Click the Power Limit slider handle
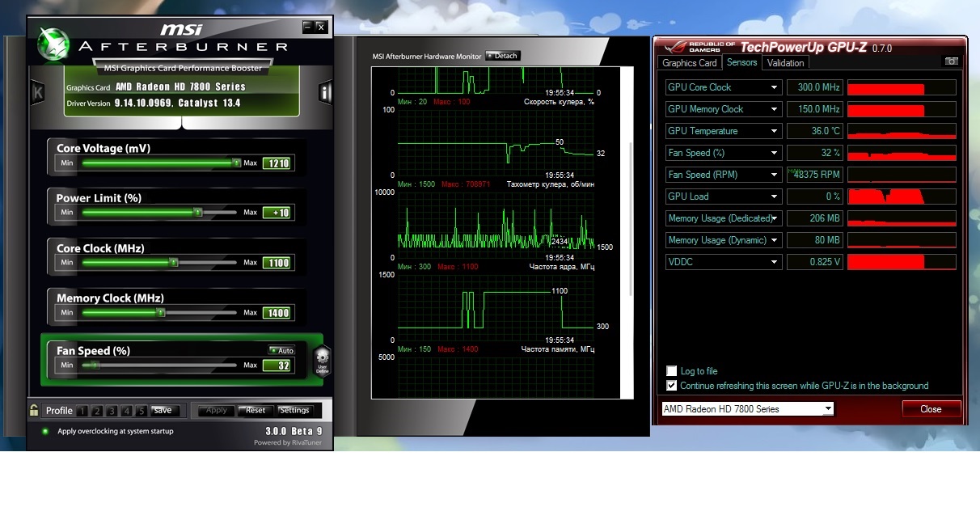Screen dimensions: 980x524 coord(197,213)
